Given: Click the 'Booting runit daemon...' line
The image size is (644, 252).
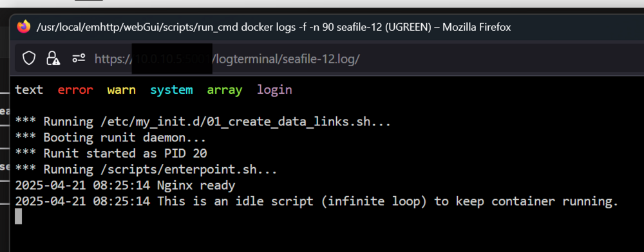Looking at the screenshot, I should 111,138.
